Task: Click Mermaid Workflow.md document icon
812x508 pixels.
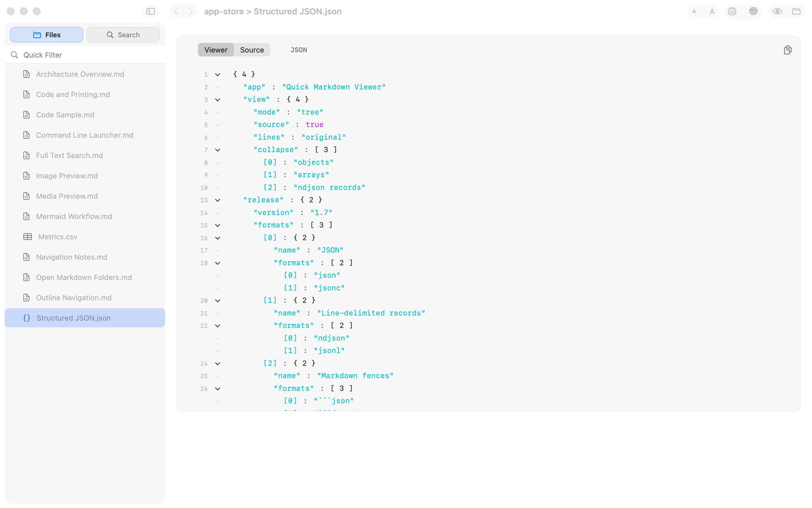Action: click(x=27, y=216)
